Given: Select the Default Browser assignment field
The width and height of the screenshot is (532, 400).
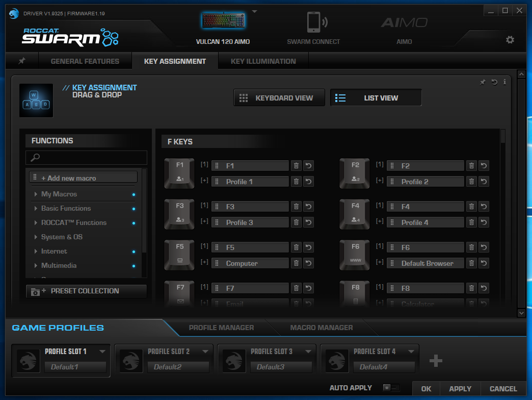Looking at the screenshot, I should click(x=425, y=263).
